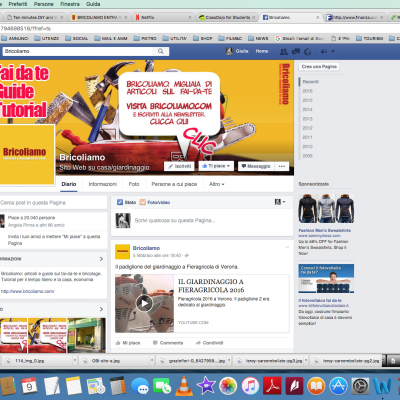The height and width of the screenshot is (400, 400).
Task: Open the Ti piace dropdown on the page
Action: (x=216, y=166)
